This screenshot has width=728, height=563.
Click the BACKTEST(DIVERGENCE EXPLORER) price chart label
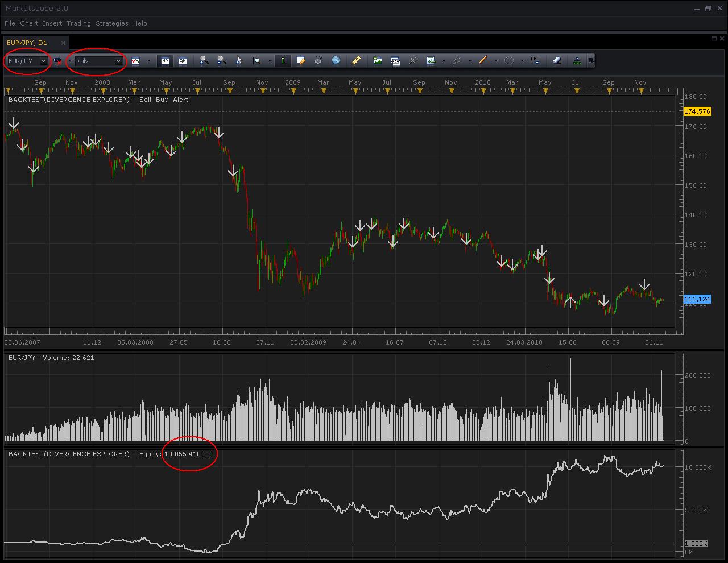[x=69, y=100]
